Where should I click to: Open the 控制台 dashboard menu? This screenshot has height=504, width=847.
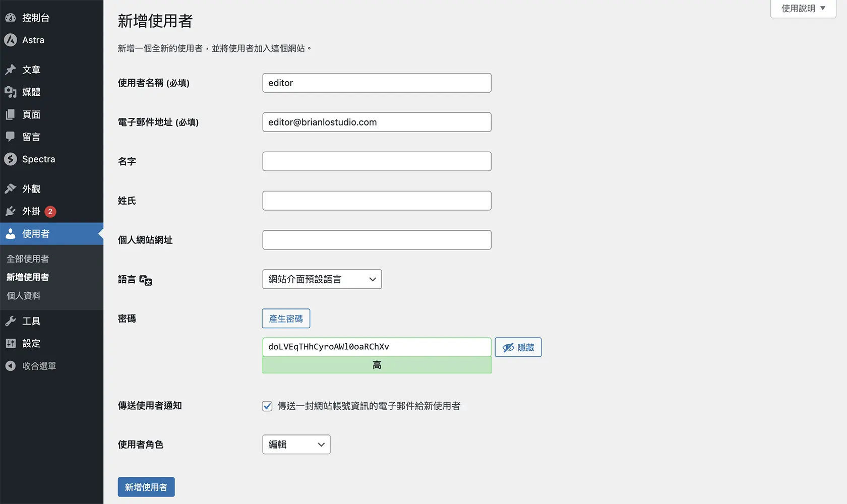tap(51, 18)
